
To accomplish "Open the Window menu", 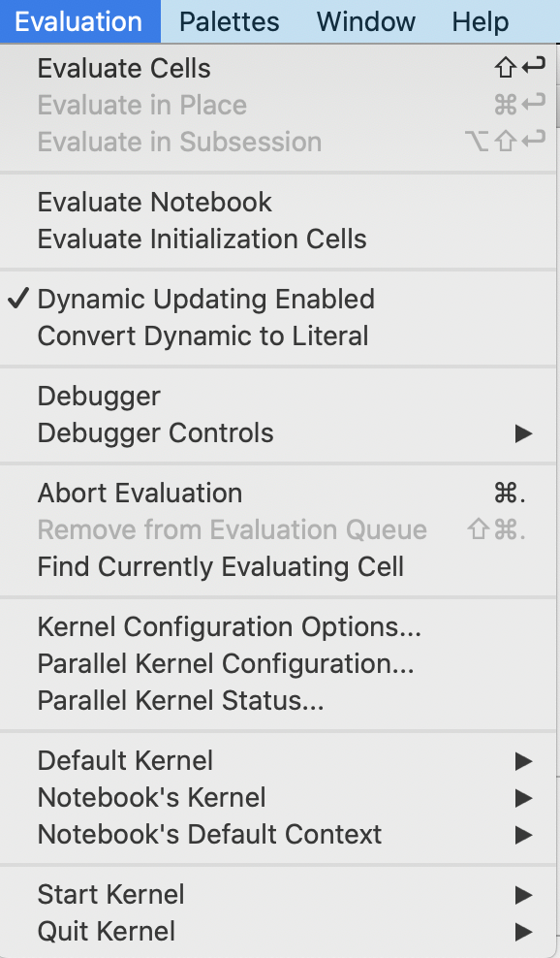I will point(365,21).
